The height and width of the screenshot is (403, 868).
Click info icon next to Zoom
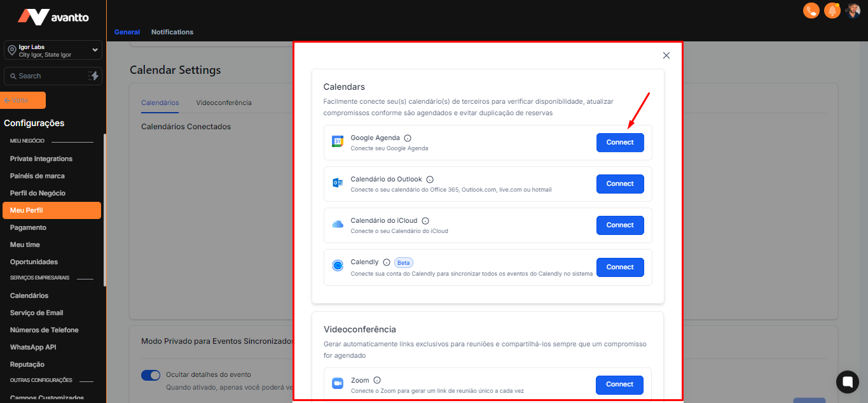click(377, 380)
